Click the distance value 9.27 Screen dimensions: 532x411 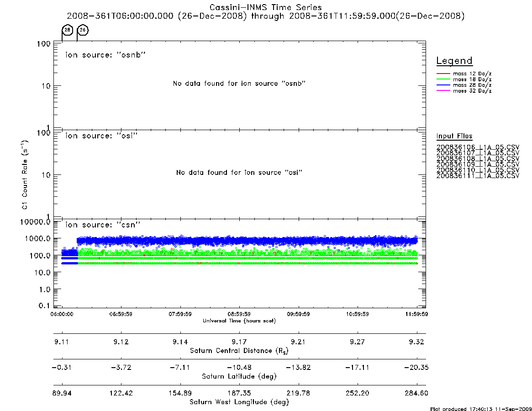pos(357,342)
